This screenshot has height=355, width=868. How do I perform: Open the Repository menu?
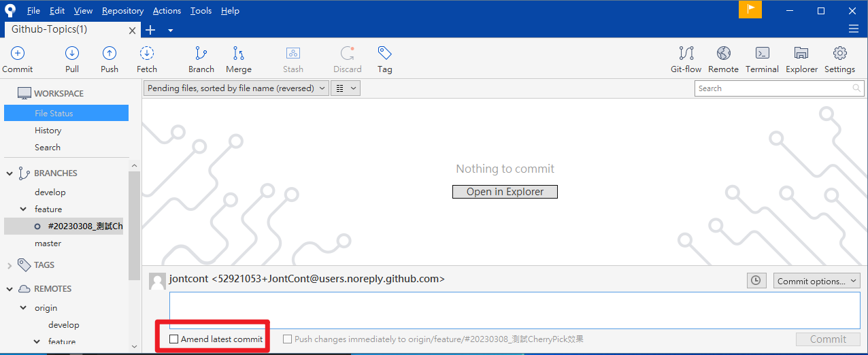(x=122, y=11)
